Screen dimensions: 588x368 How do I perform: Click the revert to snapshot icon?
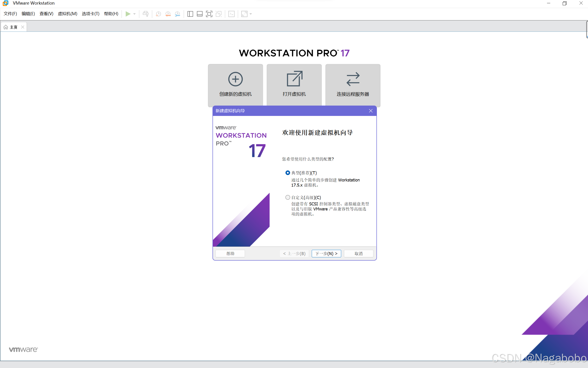pos(168,14)
